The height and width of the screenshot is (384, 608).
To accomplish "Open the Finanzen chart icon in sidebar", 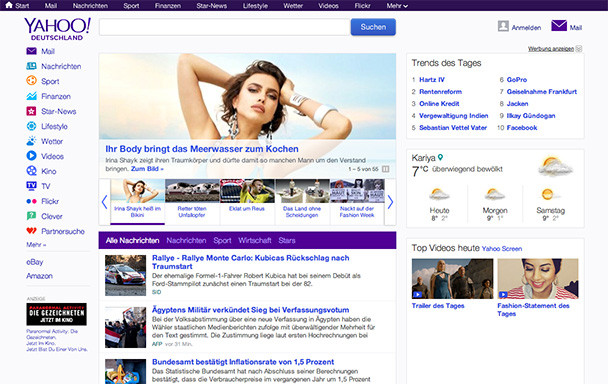I will [31, 96].
